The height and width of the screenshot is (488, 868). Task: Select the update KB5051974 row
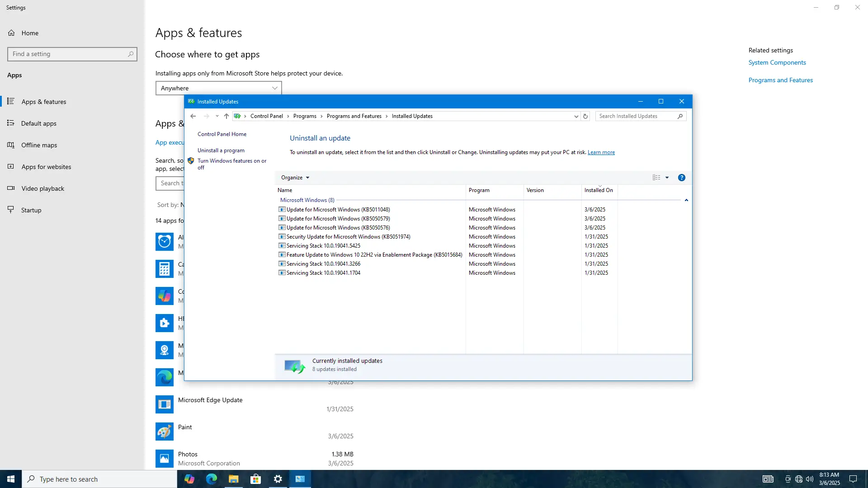click(348, 237)
